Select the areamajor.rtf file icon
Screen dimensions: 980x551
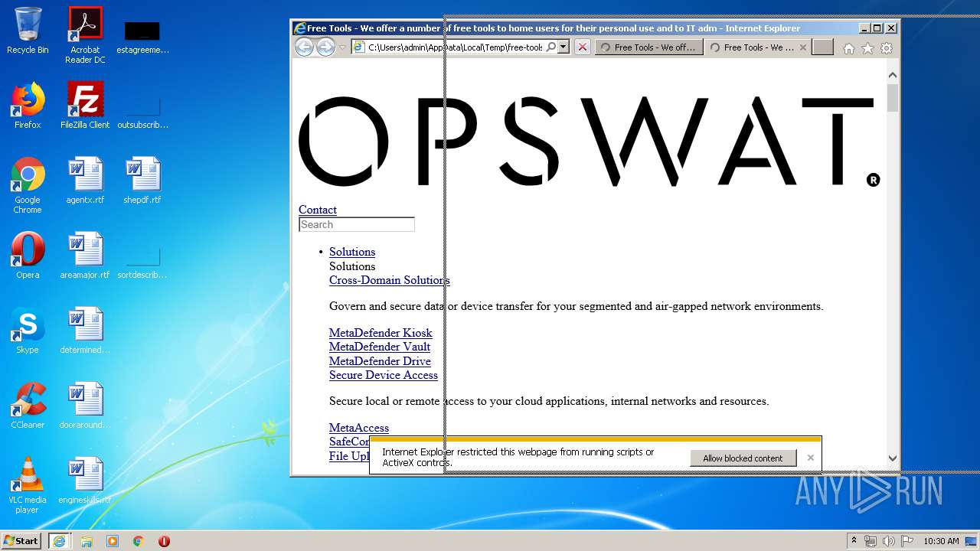pyautogui.click(x=85, y=256)
